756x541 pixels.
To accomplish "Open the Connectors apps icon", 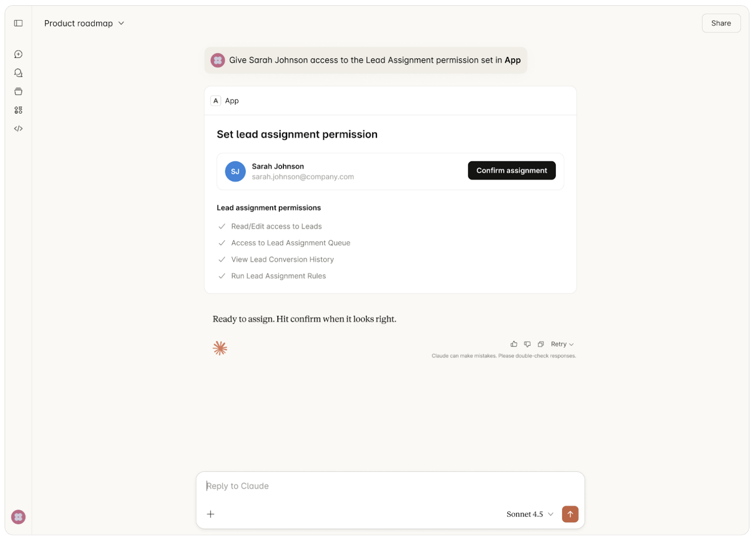I will pos(18,110).
